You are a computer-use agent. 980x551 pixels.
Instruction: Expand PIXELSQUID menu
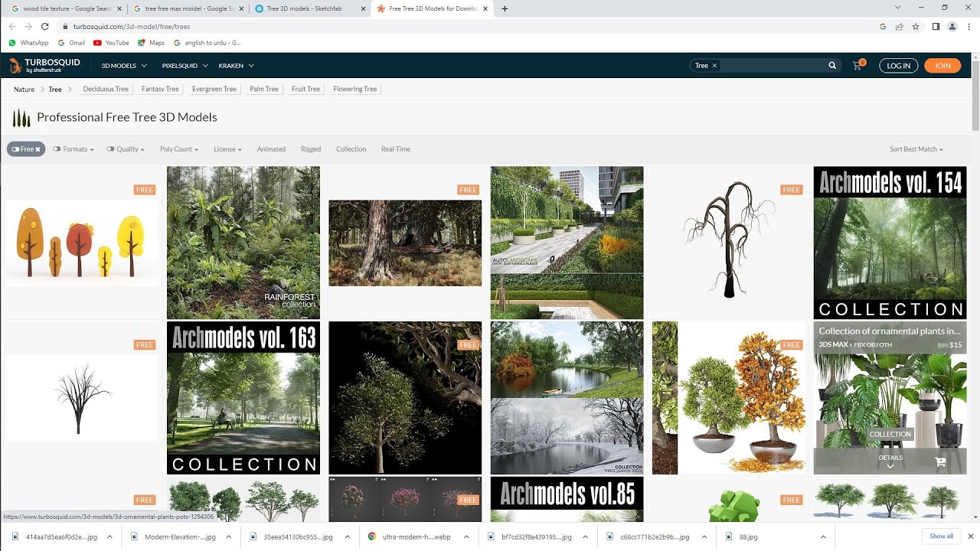click(x=185, y=66)
